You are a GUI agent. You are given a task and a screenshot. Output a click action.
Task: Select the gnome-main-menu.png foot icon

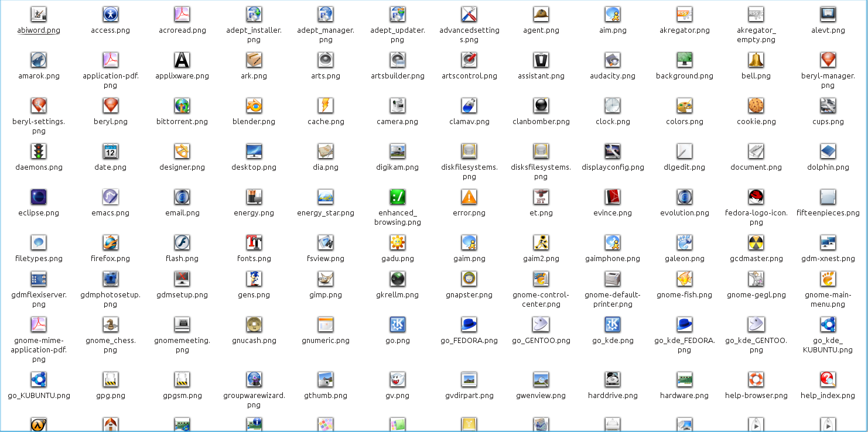[828, 279]
